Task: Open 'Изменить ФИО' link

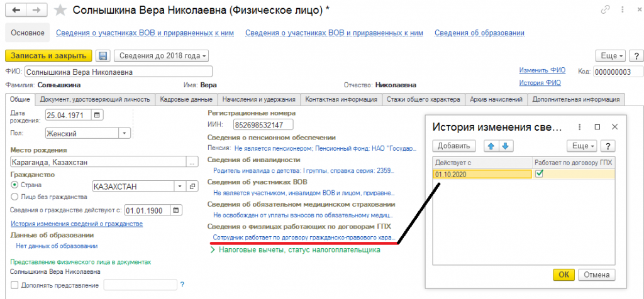Action: tap(542, 70)
